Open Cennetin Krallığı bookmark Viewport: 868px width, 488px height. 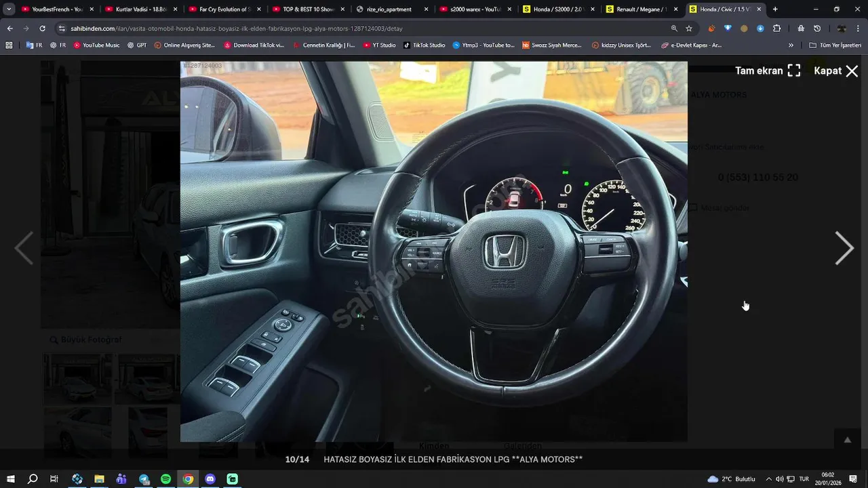(x=324, y=45)
